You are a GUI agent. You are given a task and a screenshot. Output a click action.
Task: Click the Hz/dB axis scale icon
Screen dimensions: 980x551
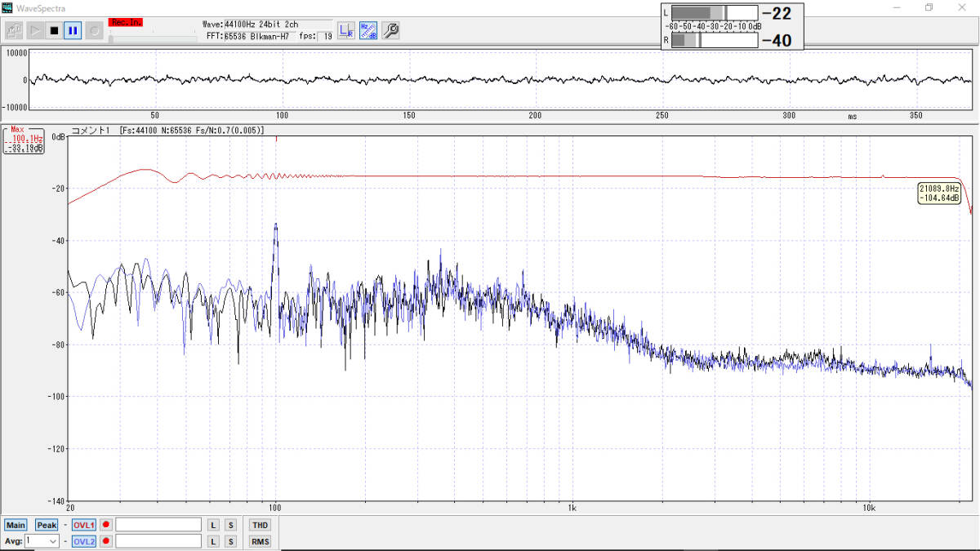[368, 31]
